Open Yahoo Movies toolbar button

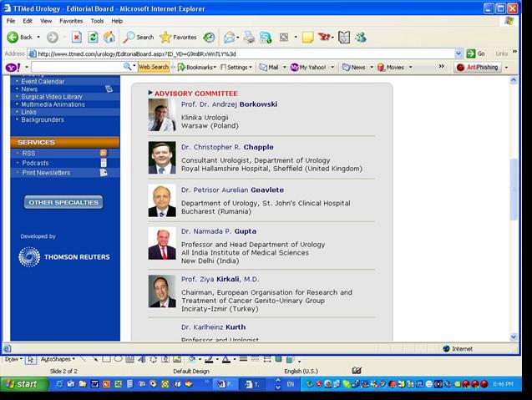391,67
